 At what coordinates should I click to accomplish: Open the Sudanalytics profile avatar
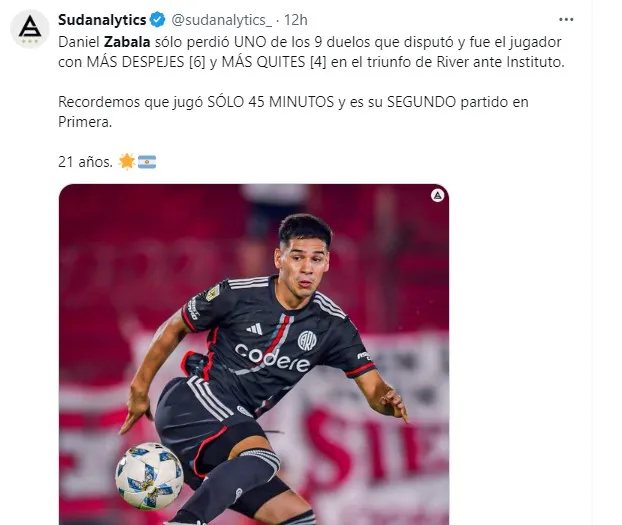(x=30, y=29)
